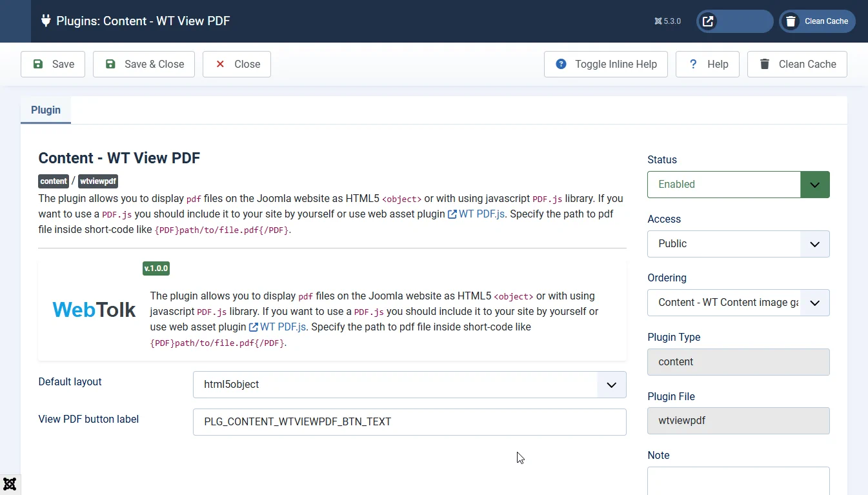Click the v.1.0.0 version badge

tap(156, 268)
